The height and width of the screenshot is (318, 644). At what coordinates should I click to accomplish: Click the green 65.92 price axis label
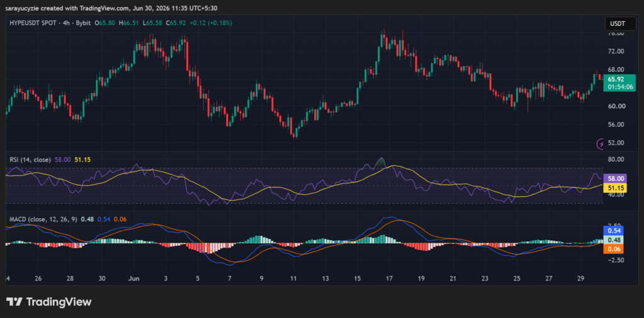616,79
